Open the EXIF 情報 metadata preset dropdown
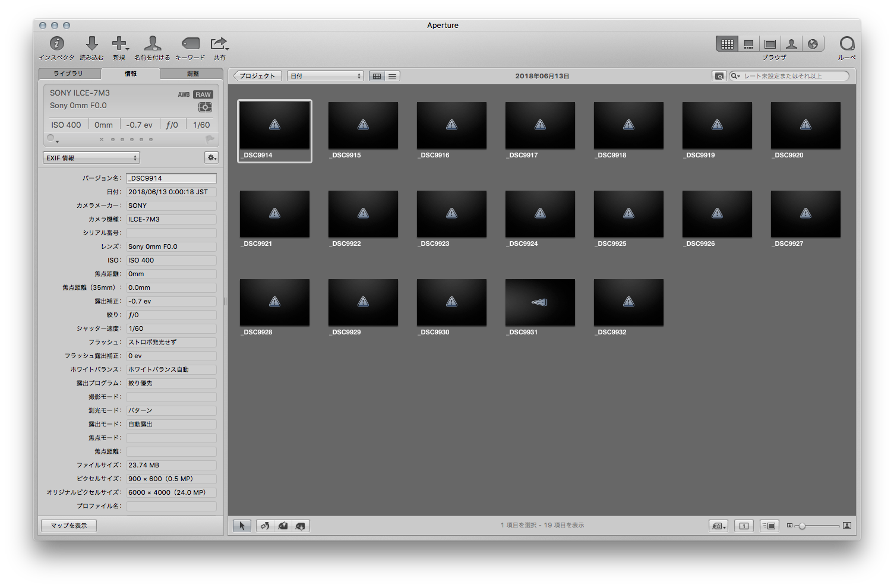 [x=91, y=158]
